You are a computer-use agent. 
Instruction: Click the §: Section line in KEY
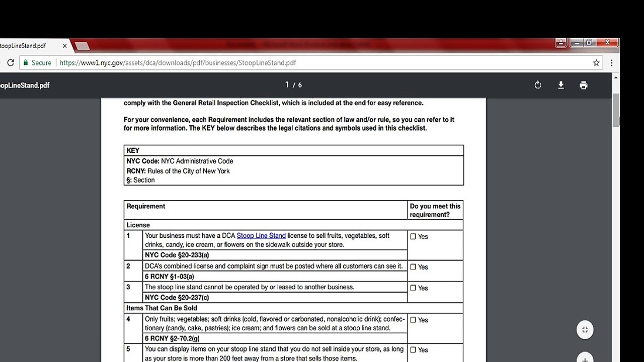coord(140,180)
